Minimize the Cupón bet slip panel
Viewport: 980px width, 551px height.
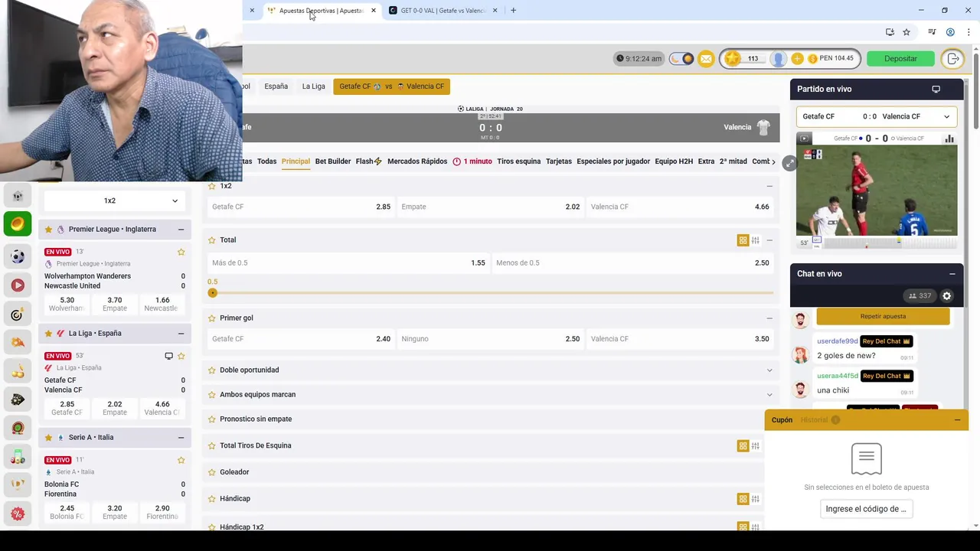[x=957, y=420]
